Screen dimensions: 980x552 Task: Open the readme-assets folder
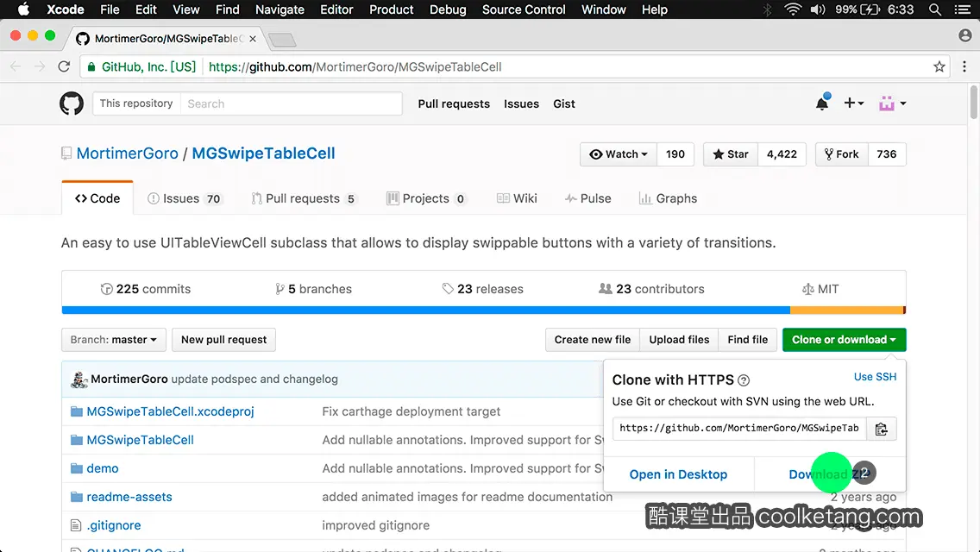pyautogui.click(x=129, y=497)
